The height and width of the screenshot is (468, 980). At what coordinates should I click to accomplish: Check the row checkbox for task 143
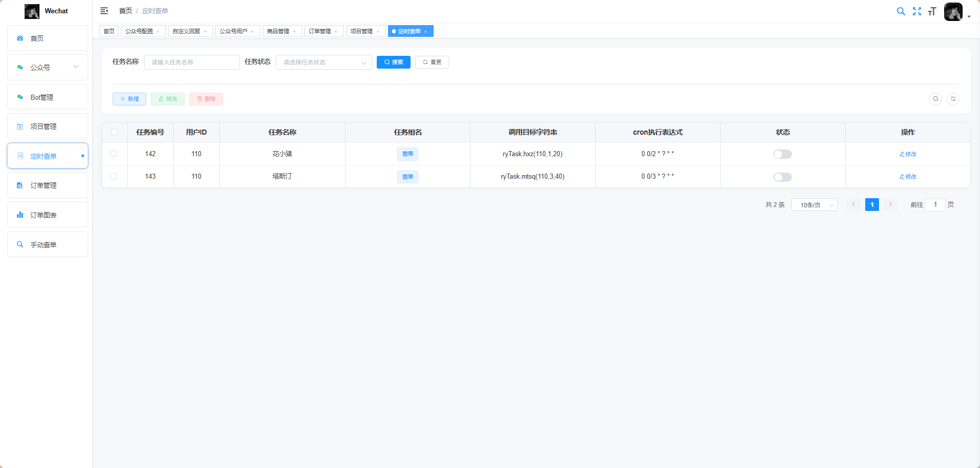click(x=114, y=177)
